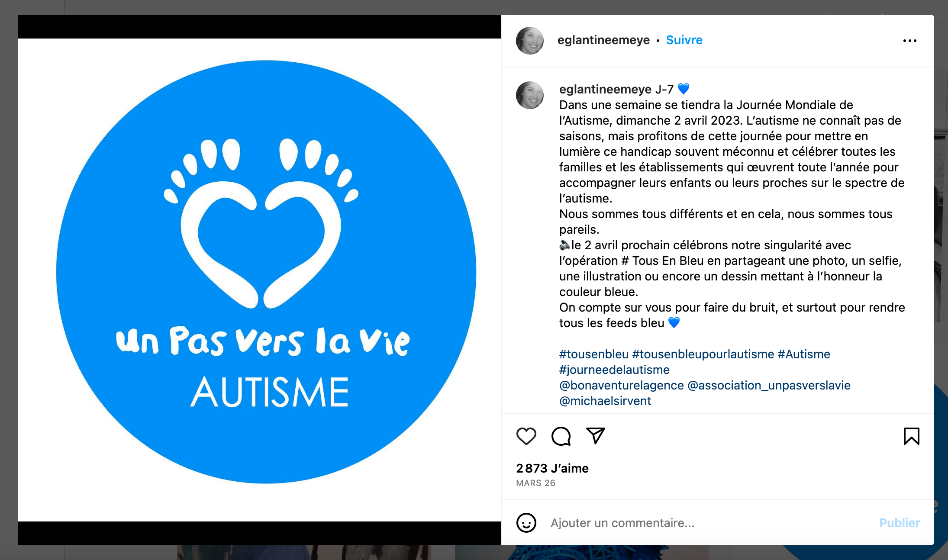948x560 pixels.
Task: Open emoji picker smiley icon
Action: click(526, 523)
